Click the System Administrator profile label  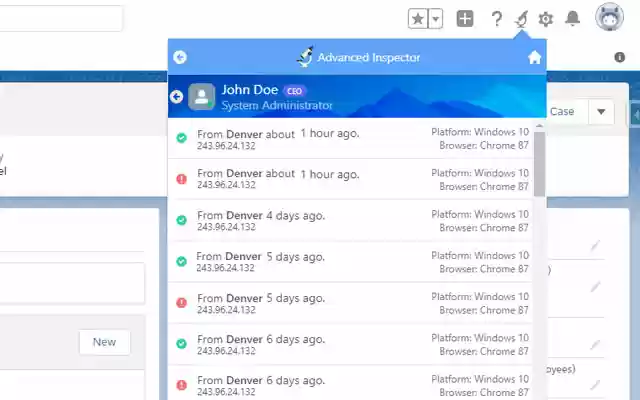277,106
